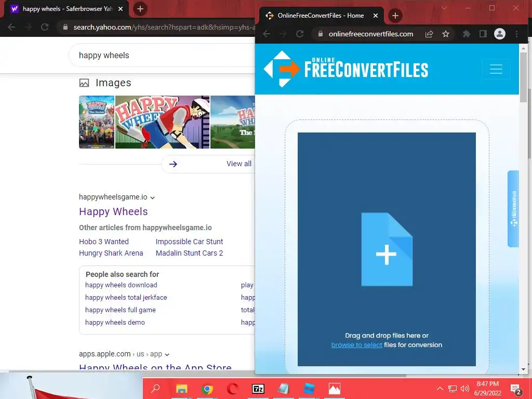Search for happy wheels full game suggestion
This screenshot has width=532, height=399.
pos(121,310)
